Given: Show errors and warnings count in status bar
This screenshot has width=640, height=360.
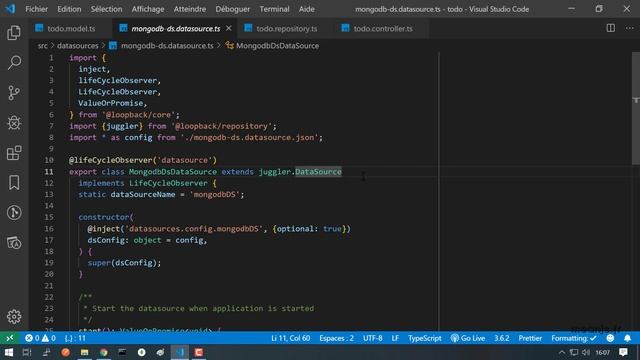Looking at the screenshot, I should click(40, 338).
